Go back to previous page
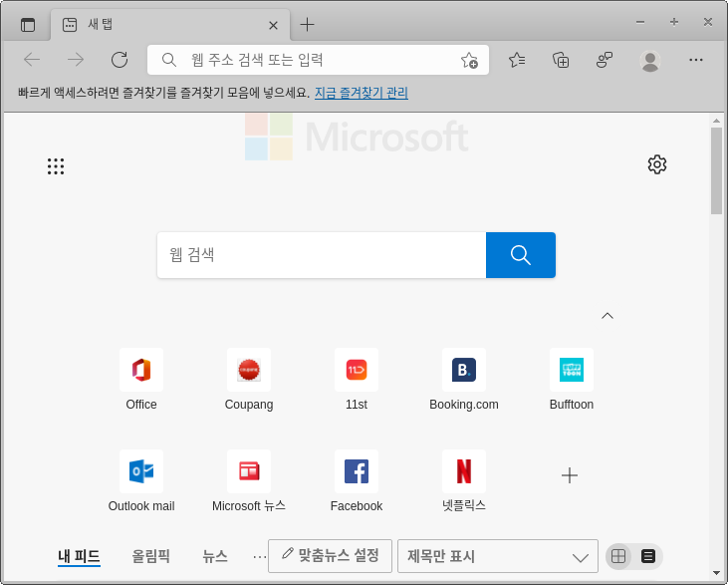Screen dimensions: 728x585 pos(32,60)
